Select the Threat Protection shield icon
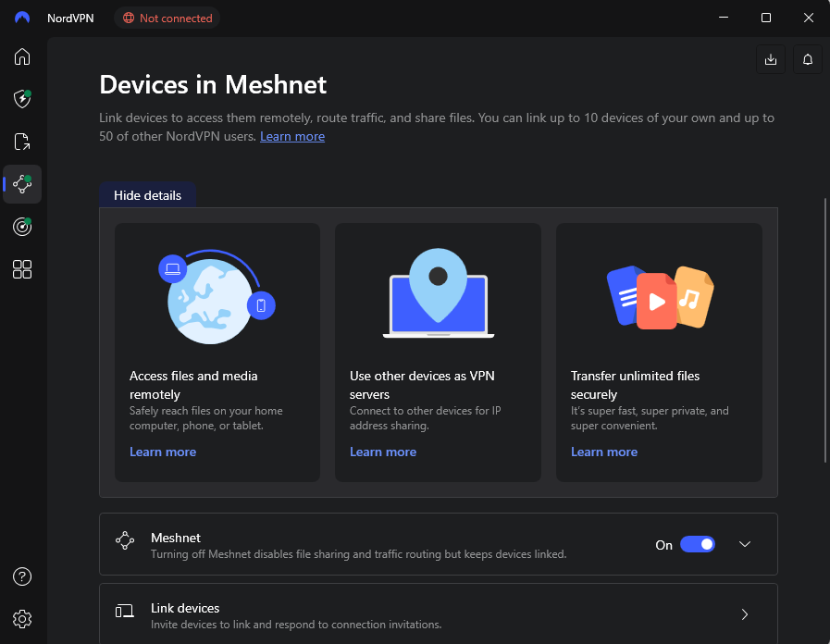Image resolution: width=830 pixels, height=644 pixels. pos(21,99)
